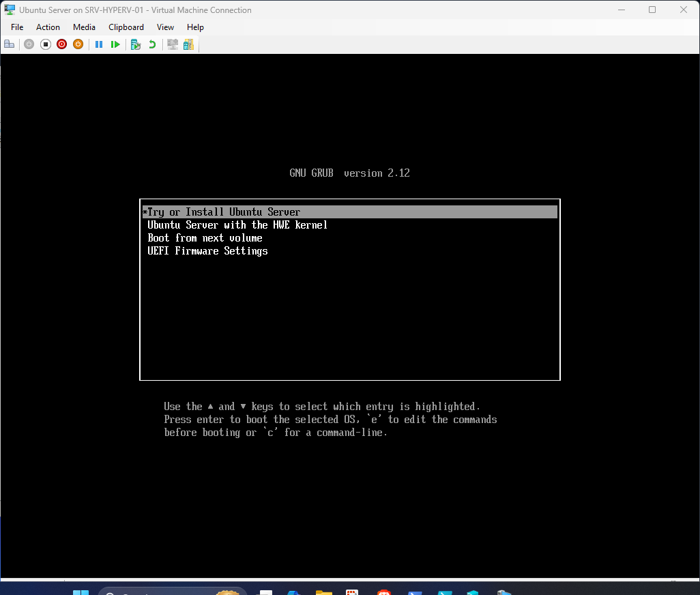Open the Clipboard menu

point(126,27)
